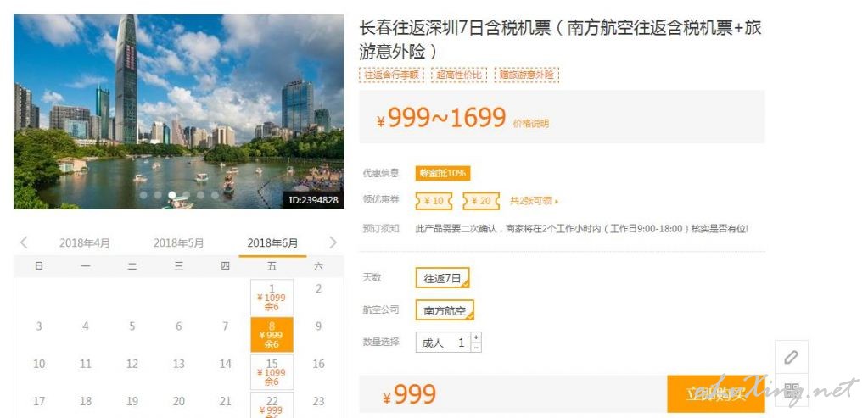Increase adult quantity with plus stepper
The image size is (868, 418).
tap(476, 337)
